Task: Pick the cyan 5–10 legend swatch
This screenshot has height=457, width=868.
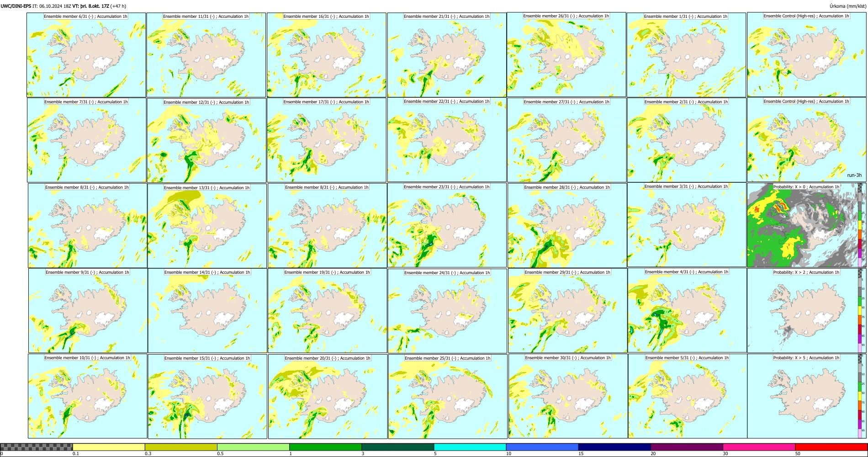Action: tap(470, 447)
